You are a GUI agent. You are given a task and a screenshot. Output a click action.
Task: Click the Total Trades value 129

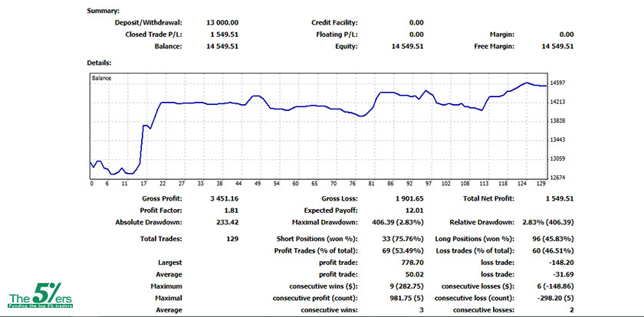[x=232, y=239]
